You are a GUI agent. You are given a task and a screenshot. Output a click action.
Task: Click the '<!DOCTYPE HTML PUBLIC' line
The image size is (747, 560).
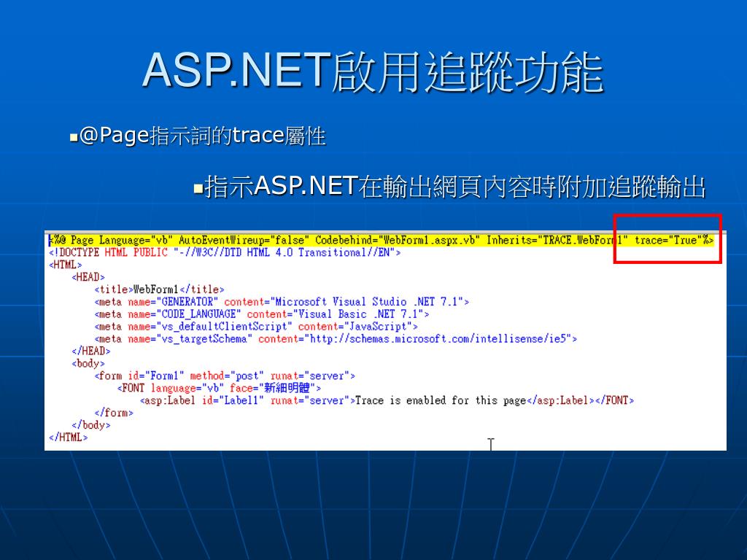tap(225, 252)
